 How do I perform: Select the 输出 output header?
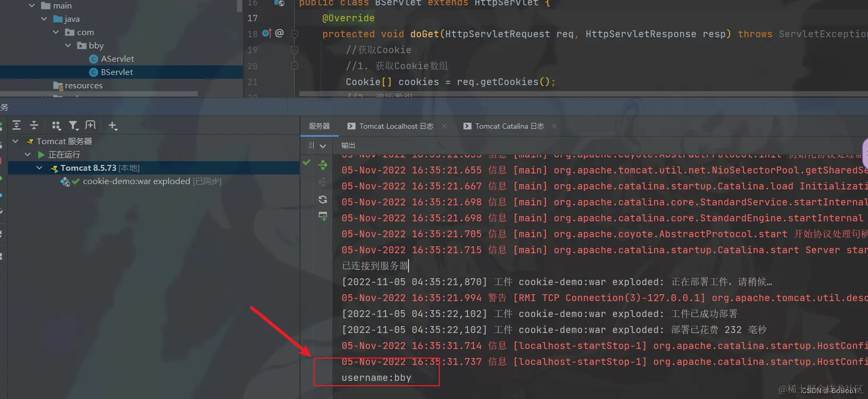coord(348,145)
